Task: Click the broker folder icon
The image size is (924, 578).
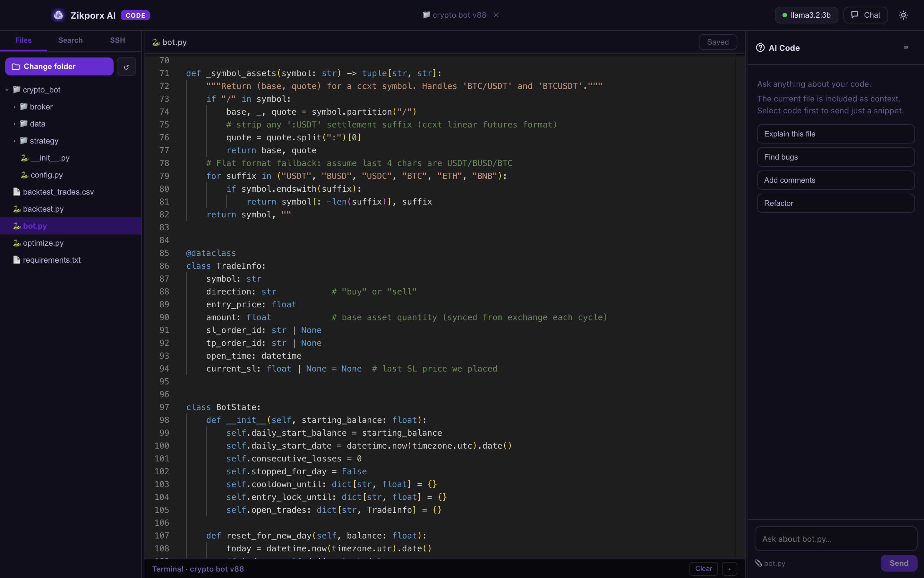Action: point(24,106)
